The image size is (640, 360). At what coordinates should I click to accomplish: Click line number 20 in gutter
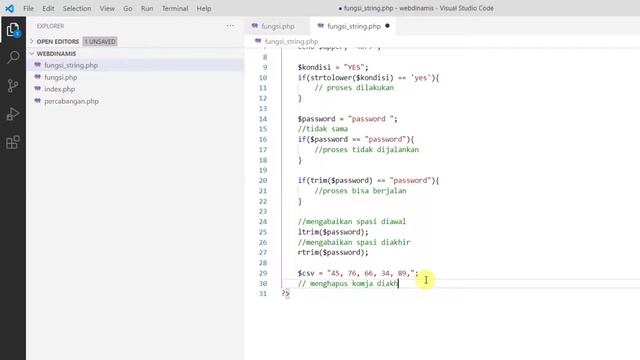(263, 180)
